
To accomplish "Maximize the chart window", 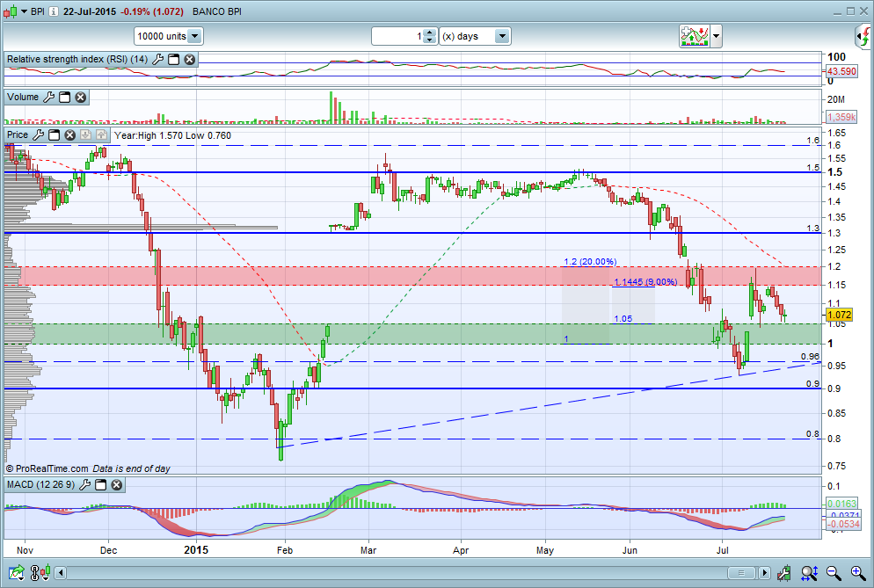I will tap(850, 11).
